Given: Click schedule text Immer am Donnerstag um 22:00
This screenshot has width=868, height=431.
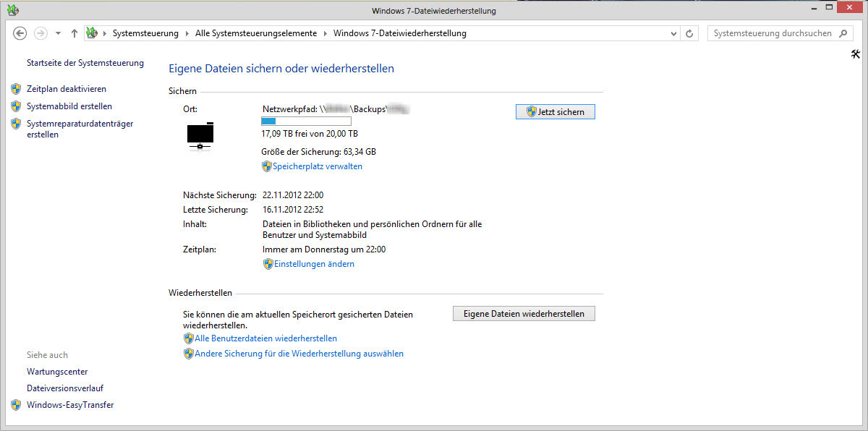Looking at the screenshot, I should coord(324,249).
